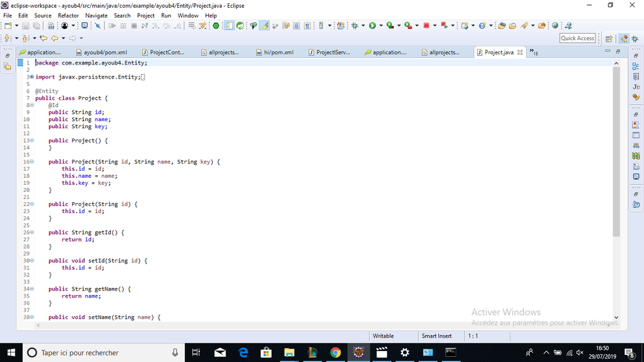
Task: Open the Back history dropdown arrow
Action: [63, 38]
